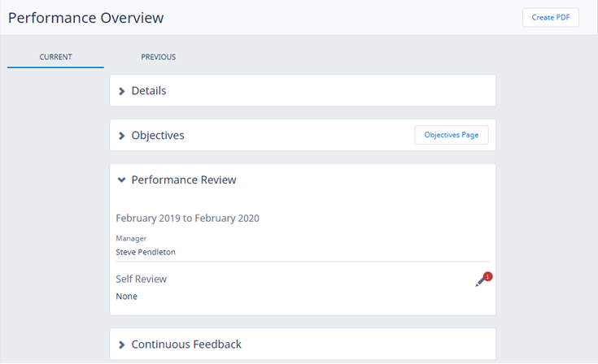Expand the Details section chevron
598x364 pixels.
pos(122,91)
